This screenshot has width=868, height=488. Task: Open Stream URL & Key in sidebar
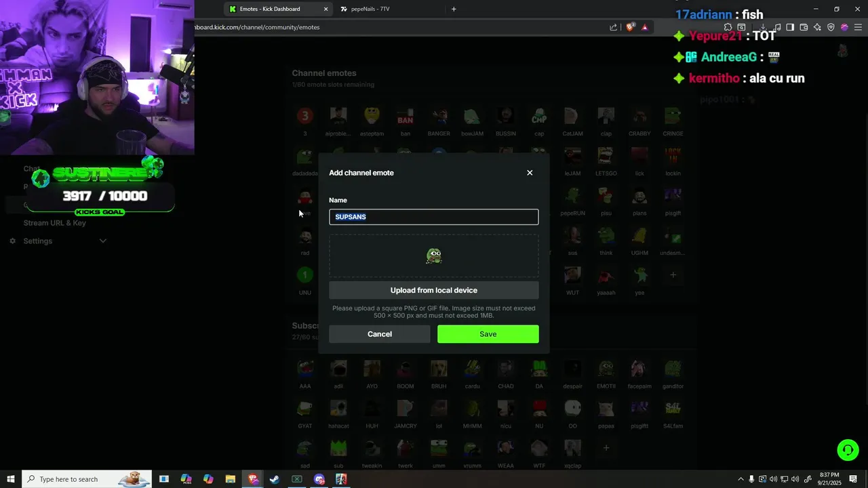(x=55, y=223)
